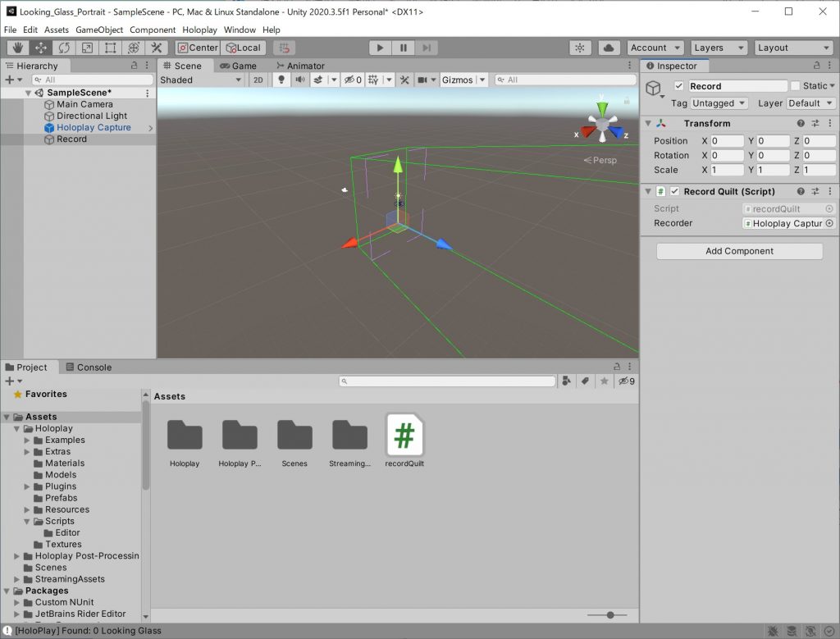Open Record Quilt preset settings icon
Screen dimensions: 840x639
click(x=815, y=191)
